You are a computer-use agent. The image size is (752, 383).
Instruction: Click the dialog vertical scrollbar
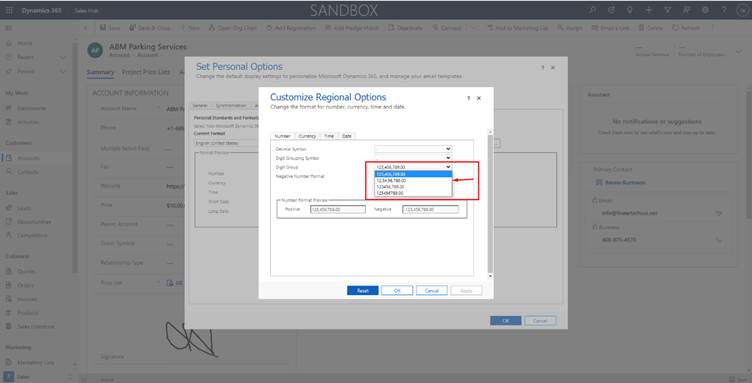490,205
